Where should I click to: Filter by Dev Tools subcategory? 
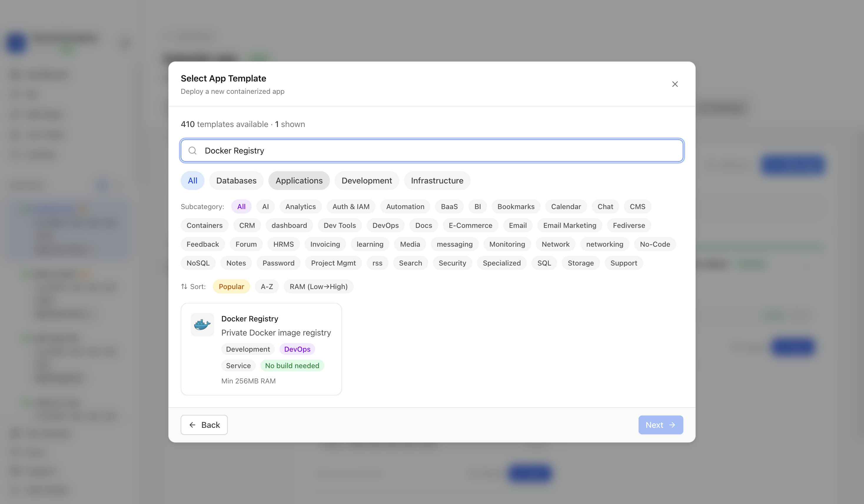[339, 226]
